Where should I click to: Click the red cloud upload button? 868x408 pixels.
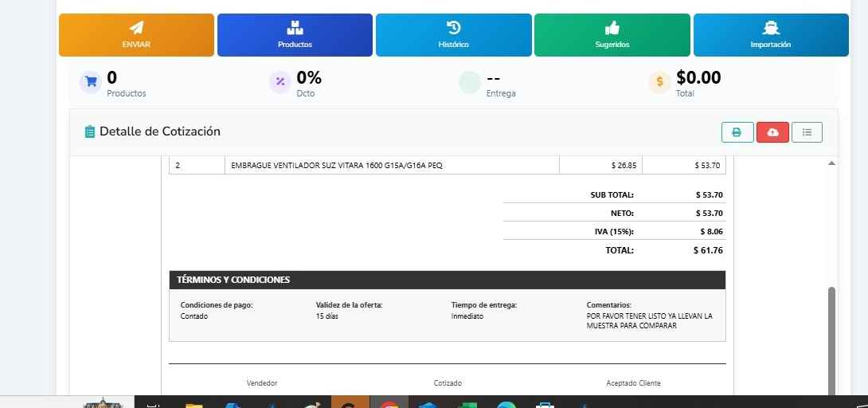pos(772,132)
